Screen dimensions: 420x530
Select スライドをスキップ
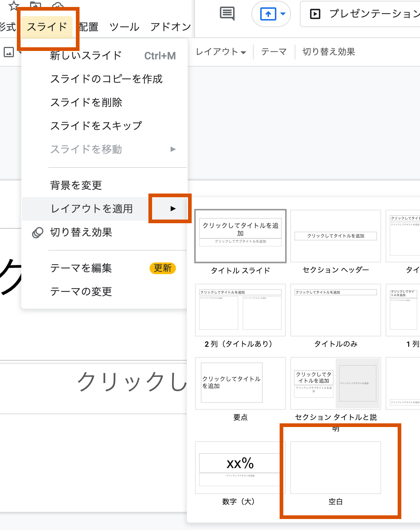(x=104, y=126)
